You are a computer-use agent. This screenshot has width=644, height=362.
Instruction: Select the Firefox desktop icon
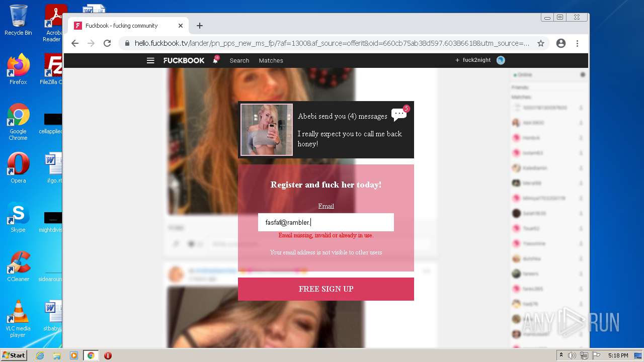(18, 69)
